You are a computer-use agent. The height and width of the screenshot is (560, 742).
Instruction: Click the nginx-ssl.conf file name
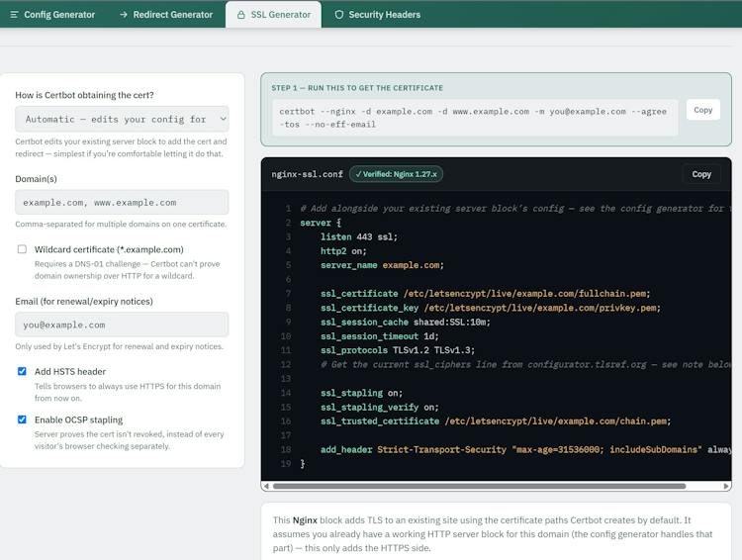[x=307, y=174]
